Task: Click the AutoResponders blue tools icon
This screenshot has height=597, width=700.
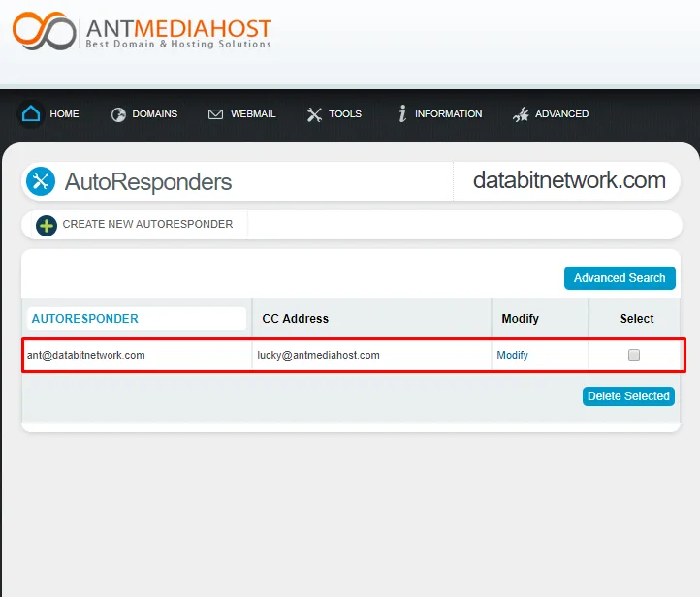Action: [41, 181]
